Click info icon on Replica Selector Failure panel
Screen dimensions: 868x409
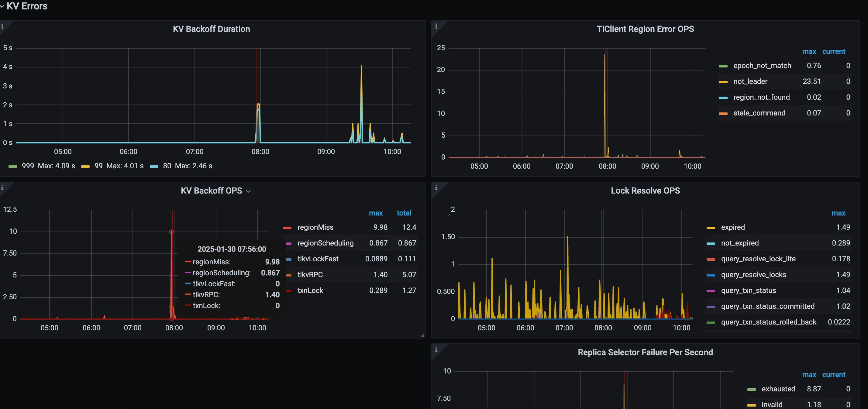click(436, 349)
